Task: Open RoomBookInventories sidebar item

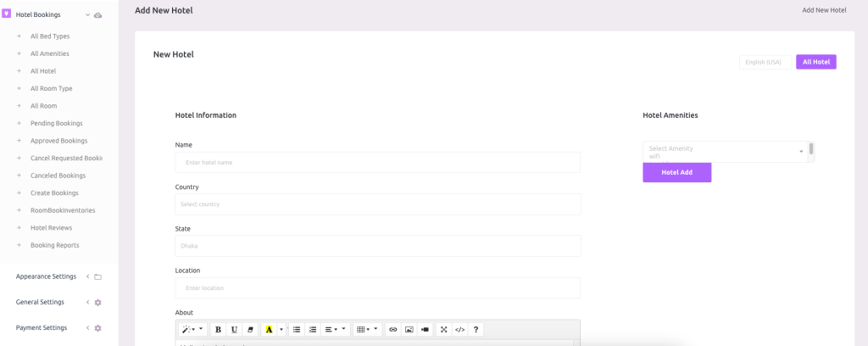Action: [x=63, y=210]
